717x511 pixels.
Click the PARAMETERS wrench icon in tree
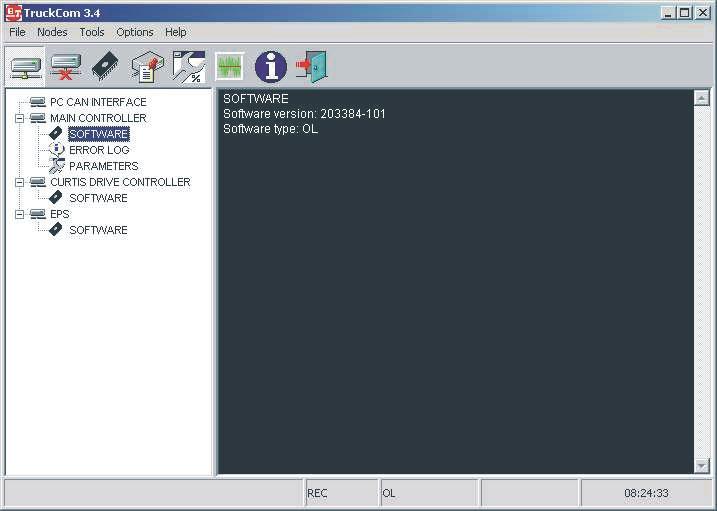56,165
